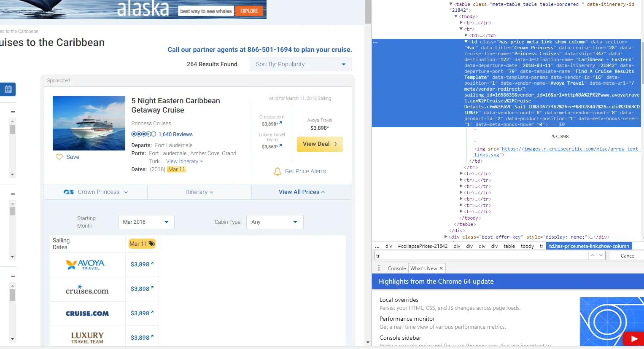Click the '$3,898' text node in DevTools
644x349 pixels.
click(560, 137)
